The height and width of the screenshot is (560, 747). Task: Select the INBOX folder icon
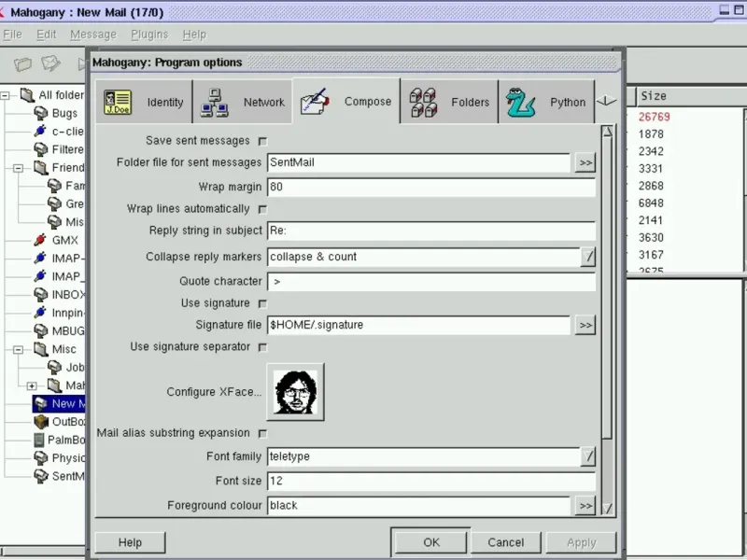pos(41,295)
